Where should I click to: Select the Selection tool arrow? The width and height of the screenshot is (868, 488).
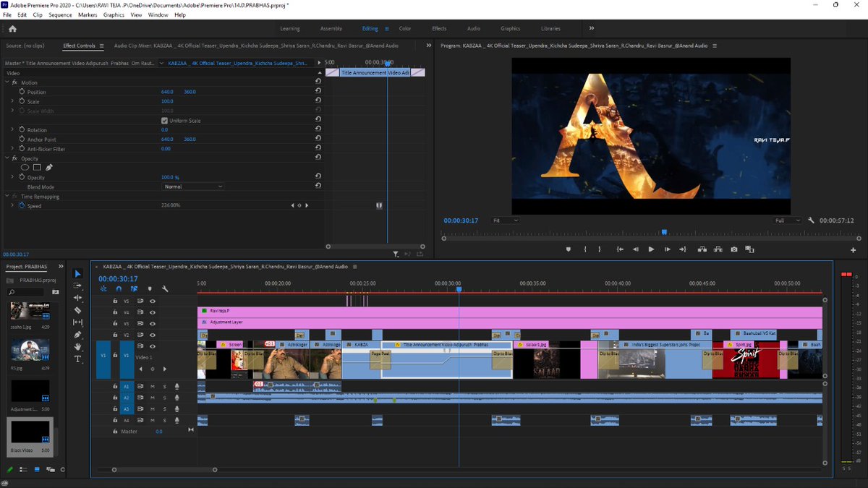[x=78, y=274]
